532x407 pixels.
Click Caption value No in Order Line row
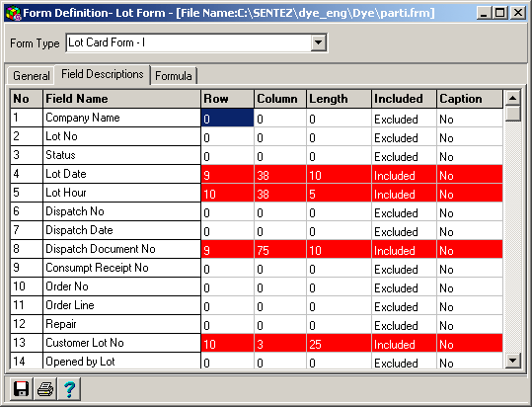(x=470, y=305)
